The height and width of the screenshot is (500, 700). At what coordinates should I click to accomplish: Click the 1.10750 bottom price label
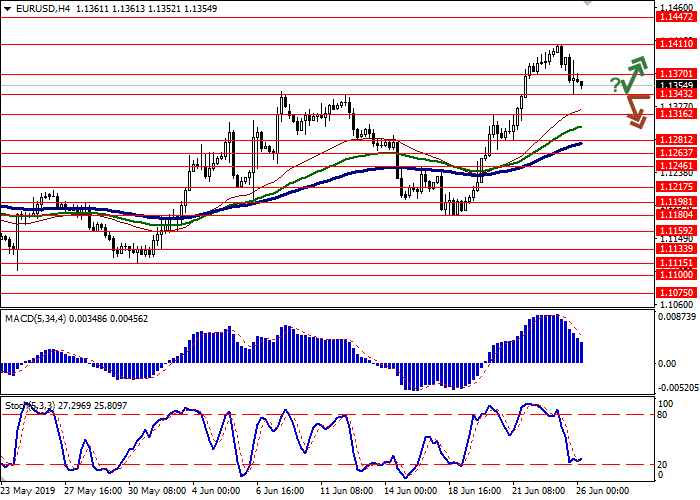[x=674, y=292]
